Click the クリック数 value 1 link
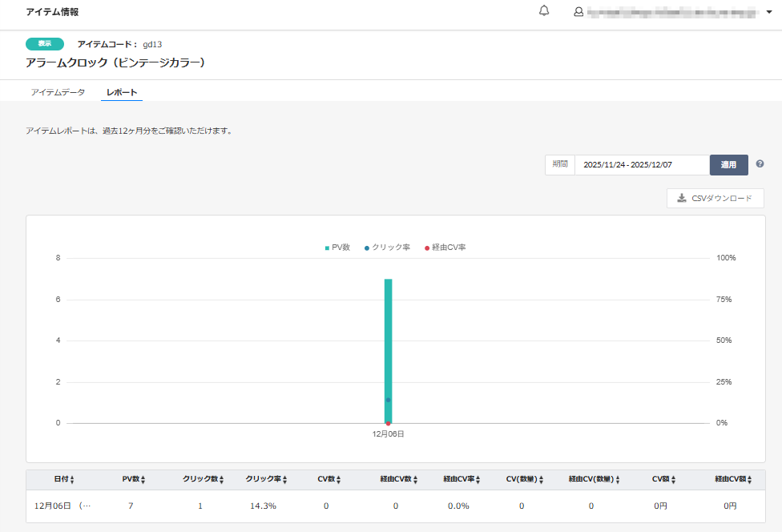Image resolution: width=782 pixels, height=532 pixels. (200, 506)
